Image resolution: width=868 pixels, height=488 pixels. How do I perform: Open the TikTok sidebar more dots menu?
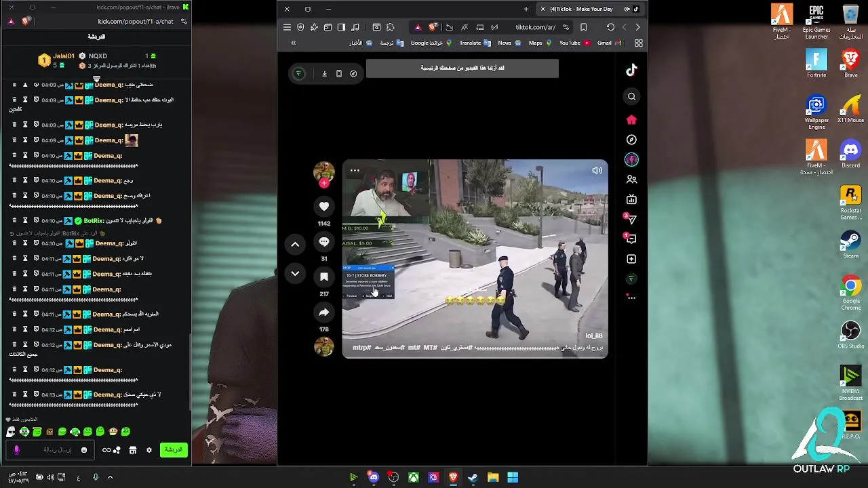(631, 297)
